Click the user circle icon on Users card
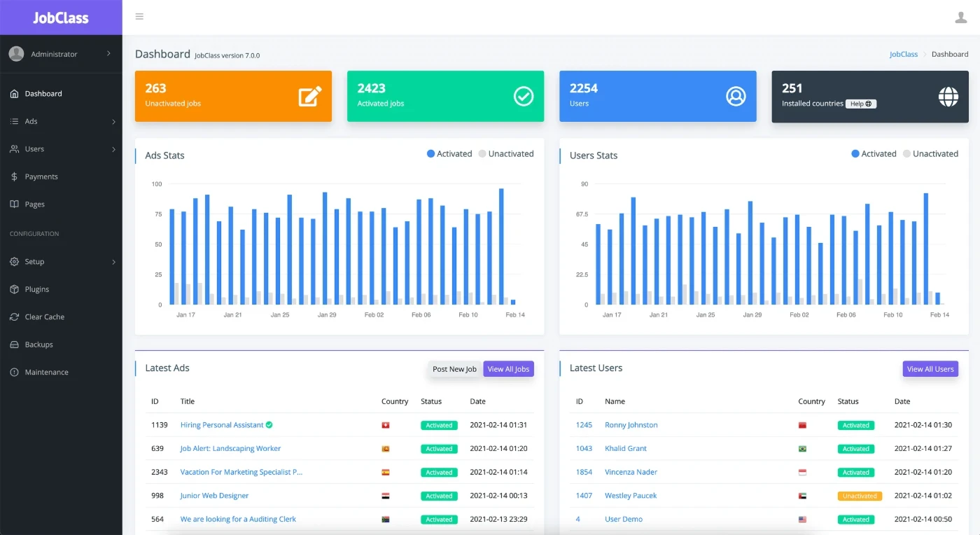The image size is (980, 535). [x=736, y=96]
